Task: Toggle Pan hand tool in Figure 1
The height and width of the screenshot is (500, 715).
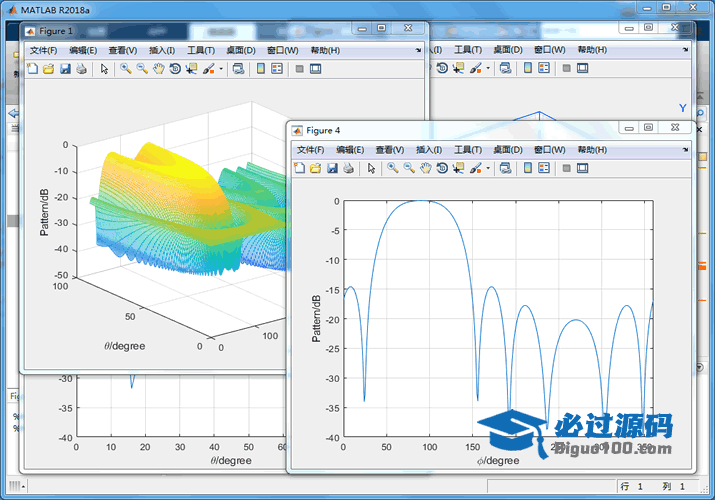Action: pos(158,69)
